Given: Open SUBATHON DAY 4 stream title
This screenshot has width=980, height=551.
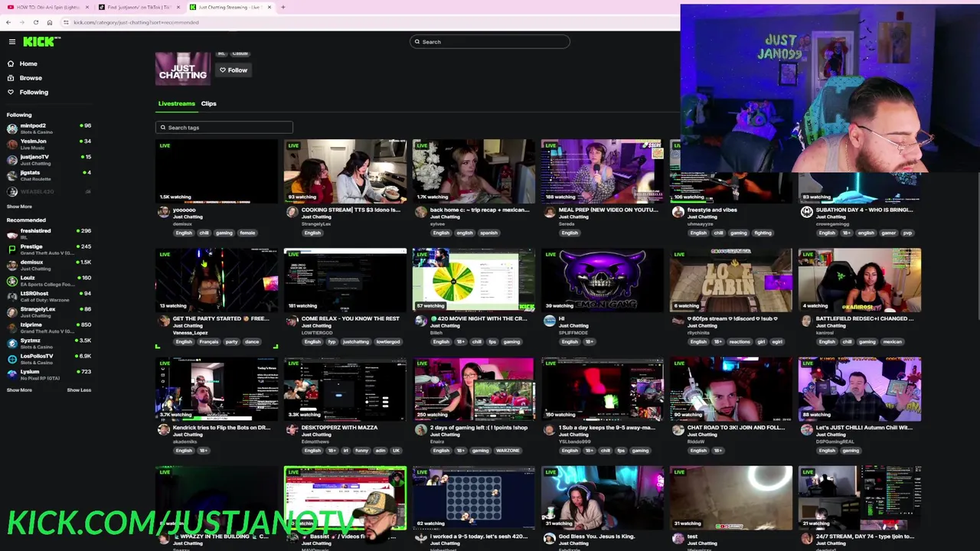Looking at the screenshot, I should [x=864, y=210].
